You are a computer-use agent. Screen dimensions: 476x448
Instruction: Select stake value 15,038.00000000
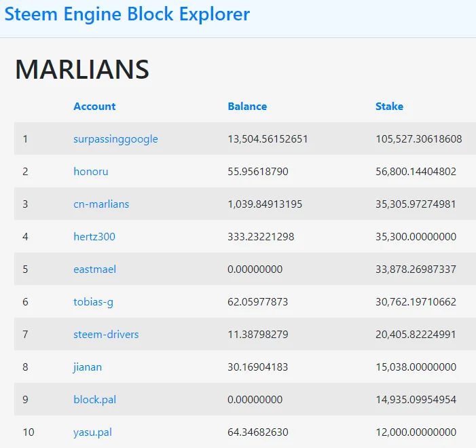416,367
